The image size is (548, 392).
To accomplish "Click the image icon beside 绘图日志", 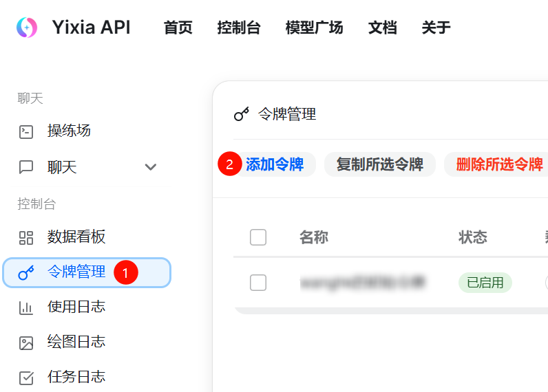I will (26, 342).
